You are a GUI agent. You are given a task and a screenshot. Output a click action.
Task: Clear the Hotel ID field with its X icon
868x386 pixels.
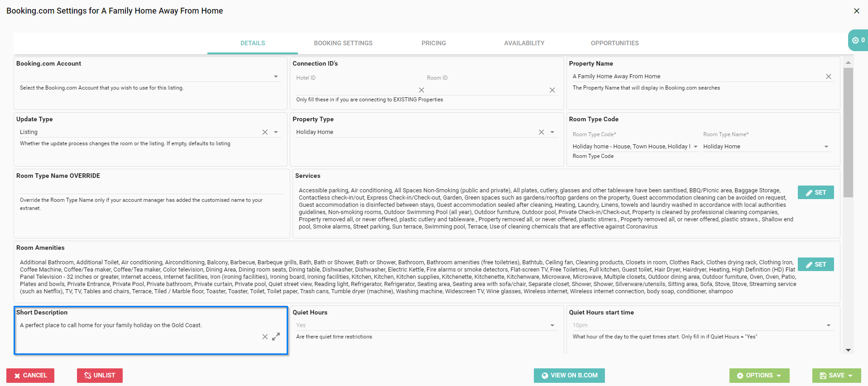[421, 90]
